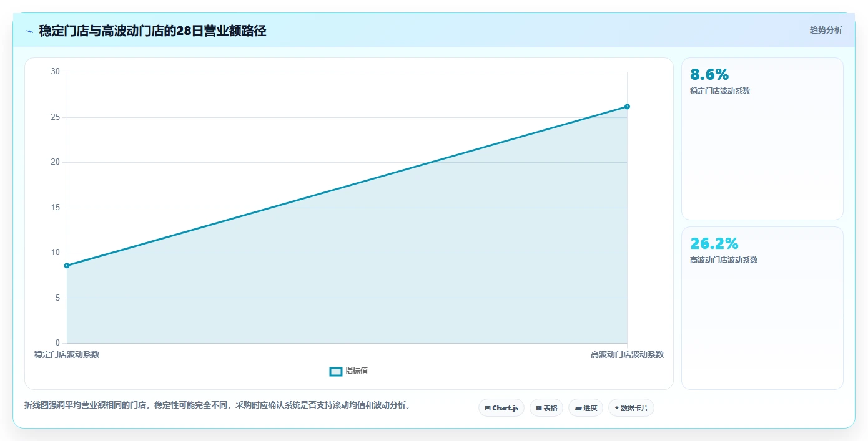The height and width of the screenshot is (441, 868).
Task: Click the 8.6% metric value
Action: [x=709, y=75]
